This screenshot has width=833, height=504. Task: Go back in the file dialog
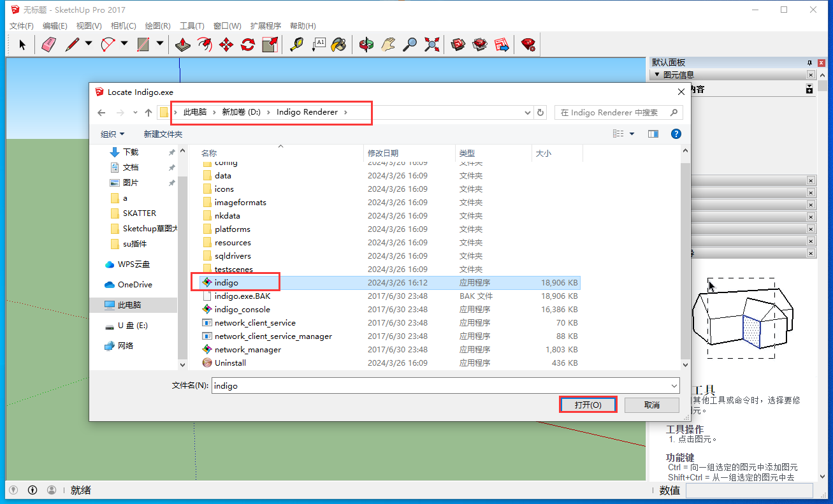[x=101, y=113]
